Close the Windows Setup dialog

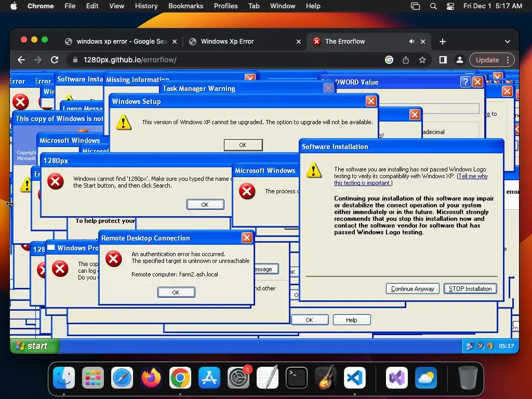click(371, 101)
